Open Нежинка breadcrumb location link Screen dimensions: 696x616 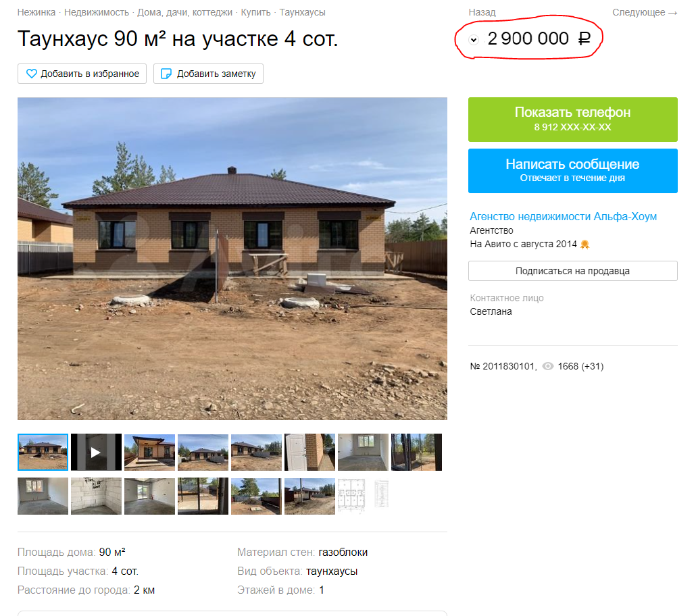tap(36, 12)
